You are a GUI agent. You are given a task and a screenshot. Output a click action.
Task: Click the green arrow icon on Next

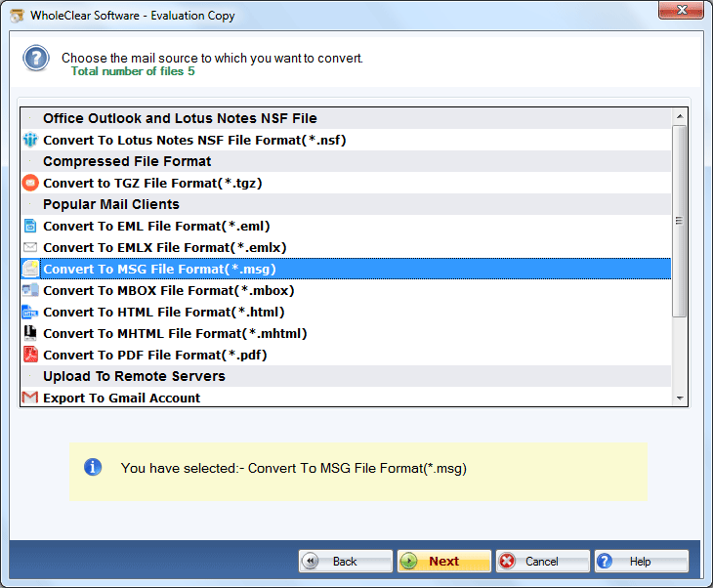[x=409, y=561]
